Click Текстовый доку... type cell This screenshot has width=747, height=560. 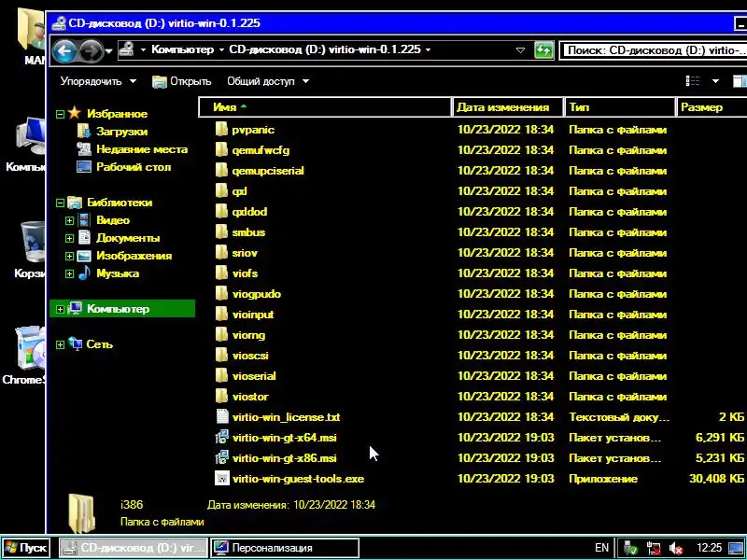click(619, 417)
